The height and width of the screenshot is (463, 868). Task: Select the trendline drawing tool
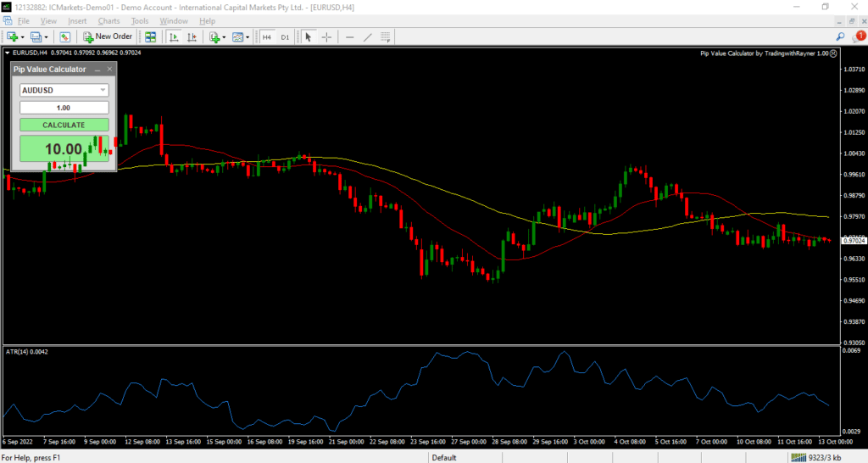pos(367,36)
